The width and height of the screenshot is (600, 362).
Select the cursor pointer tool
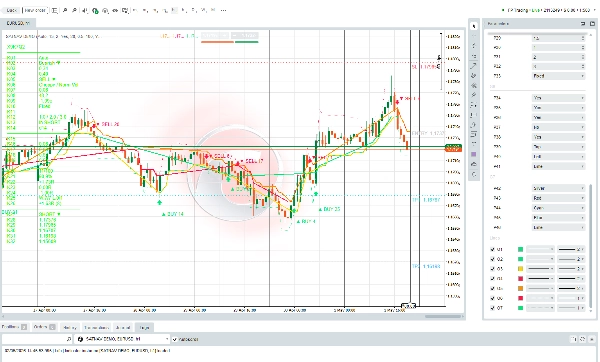474,26
